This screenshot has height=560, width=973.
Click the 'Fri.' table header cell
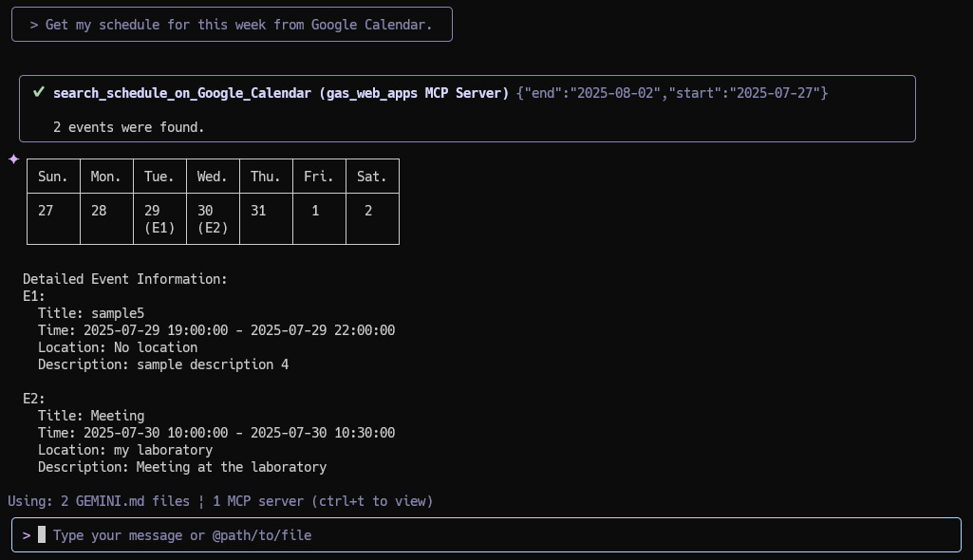tap(319, 177)
